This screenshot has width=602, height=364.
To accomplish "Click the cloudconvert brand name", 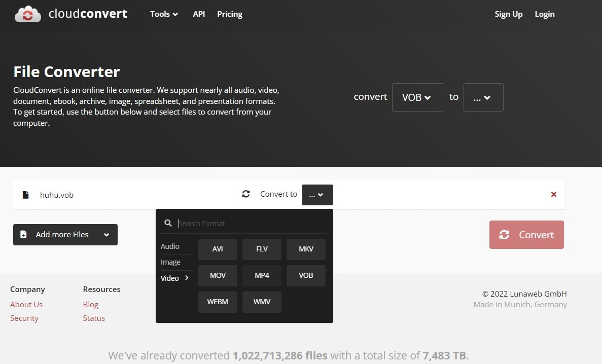I will pos(88,14).
